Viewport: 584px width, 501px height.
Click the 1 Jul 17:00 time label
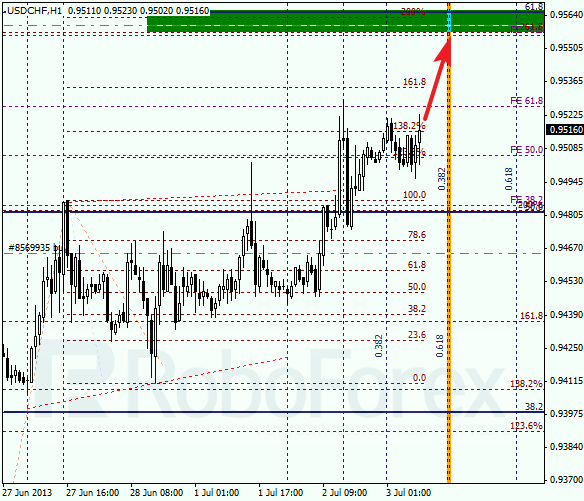pyautogui.click(x=280, y=492)
